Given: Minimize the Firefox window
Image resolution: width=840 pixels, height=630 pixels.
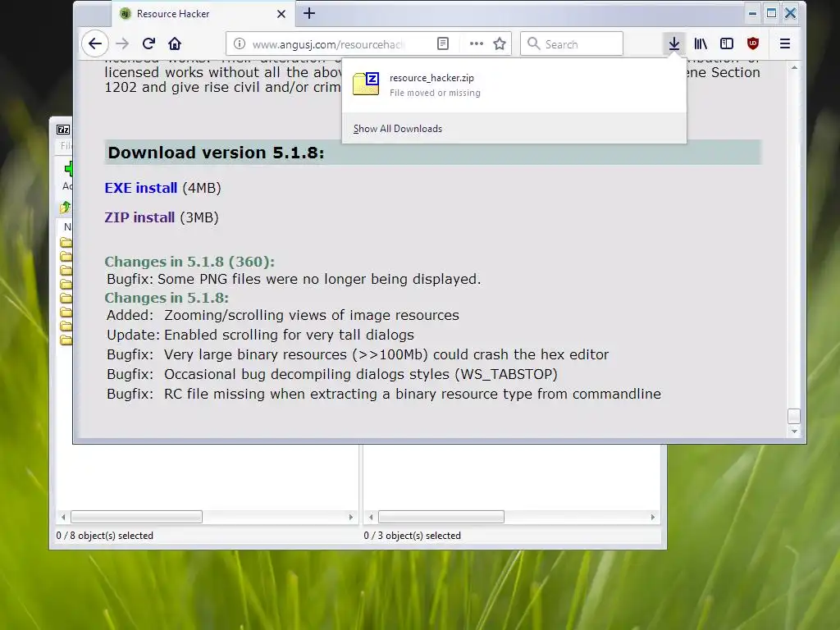Looking at the screenshot, I should [x=753, y=13].
